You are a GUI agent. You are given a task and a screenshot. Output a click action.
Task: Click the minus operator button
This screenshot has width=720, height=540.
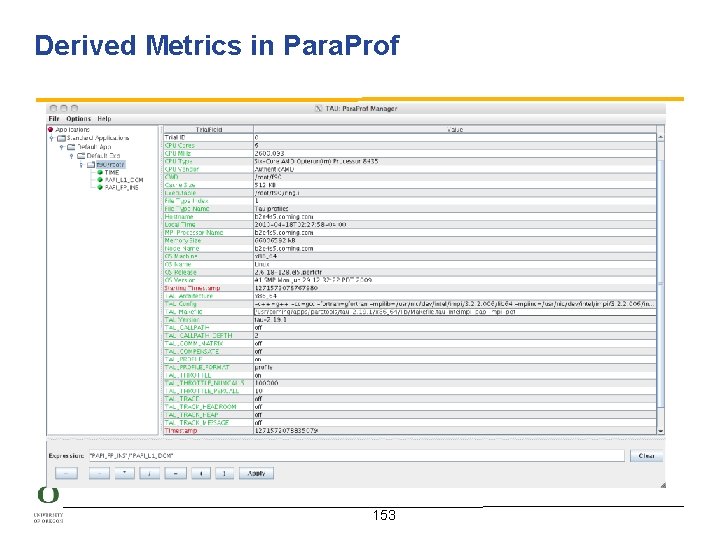coord(99,473)
